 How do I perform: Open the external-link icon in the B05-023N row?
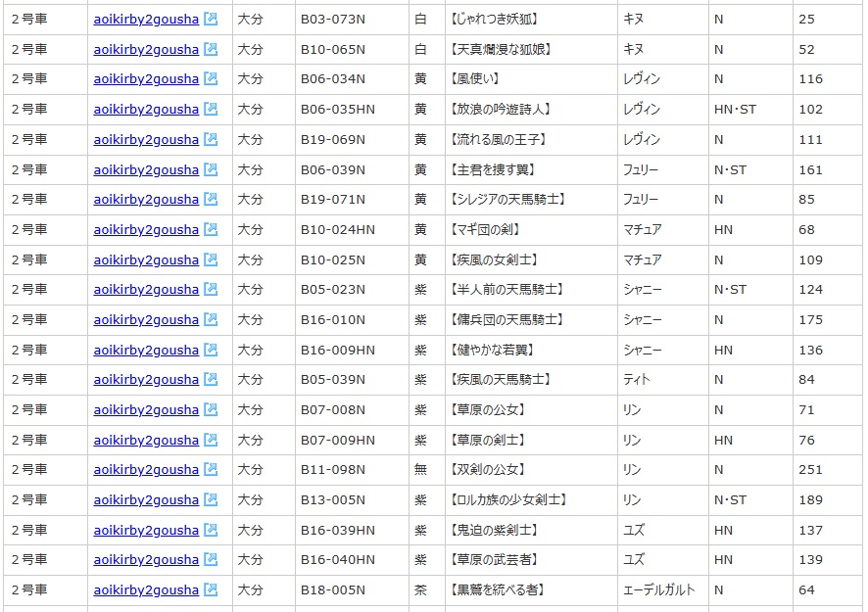211,289
